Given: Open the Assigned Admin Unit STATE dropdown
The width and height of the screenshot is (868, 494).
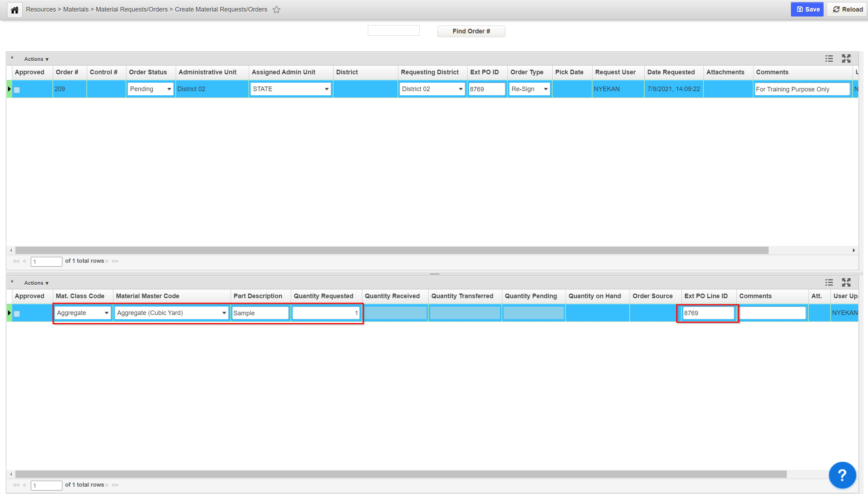Looking at the screenshot, I should (290, 89).
